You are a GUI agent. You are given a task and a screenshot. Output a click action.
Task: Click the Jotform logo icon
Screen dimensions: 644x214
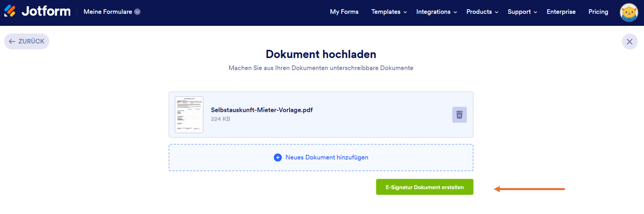10,12
